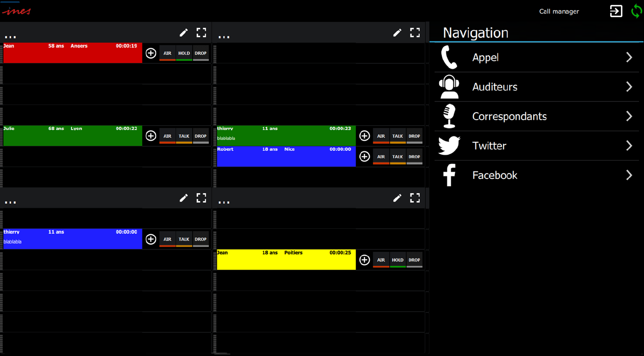Open the Twitter navigation entry

[537, 146]
